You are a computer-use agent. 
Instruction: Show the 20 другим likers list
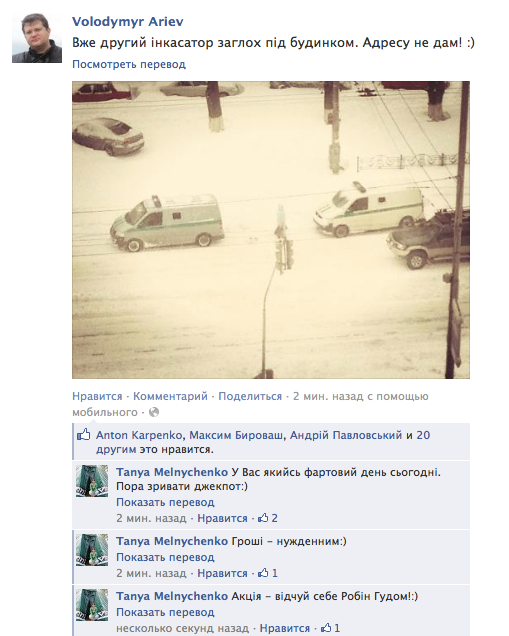[263, 442]
